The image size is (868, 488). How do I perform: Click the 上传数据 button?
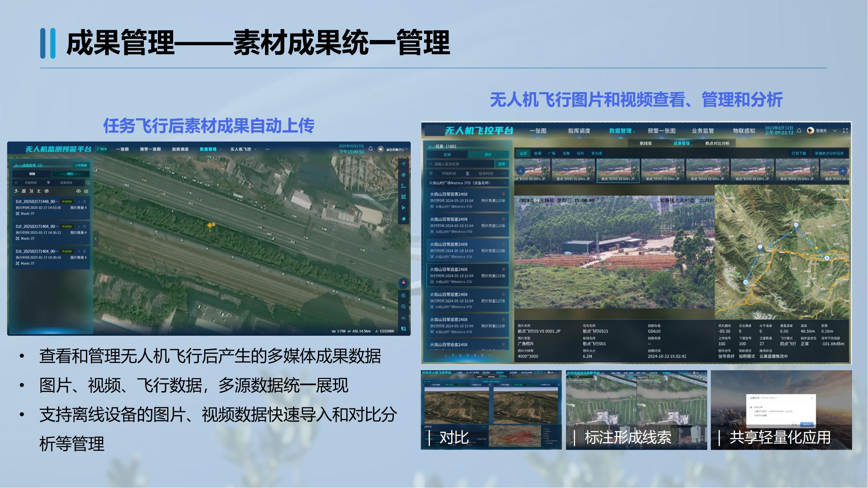[x=81, y=165]
